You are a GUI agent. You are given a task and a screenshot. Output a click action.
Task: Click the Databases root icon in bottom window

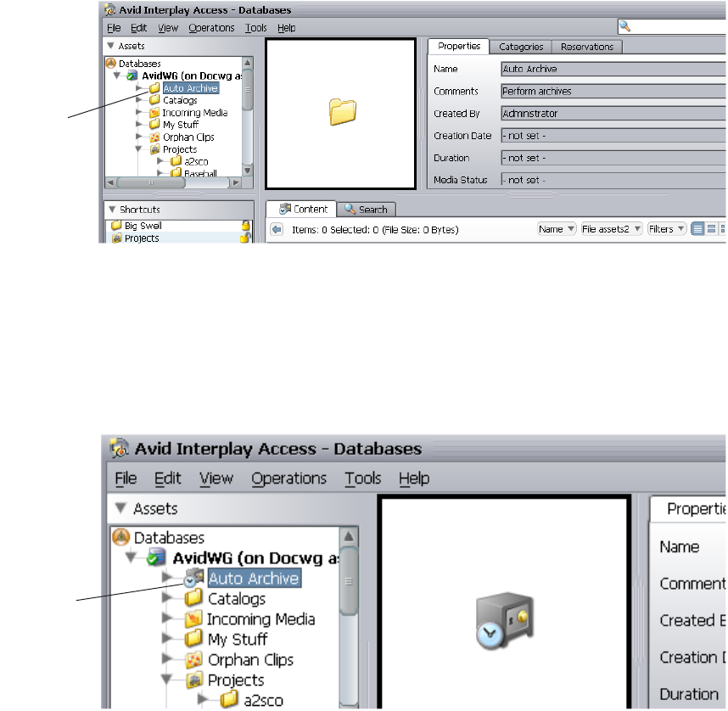click(121, 537)
